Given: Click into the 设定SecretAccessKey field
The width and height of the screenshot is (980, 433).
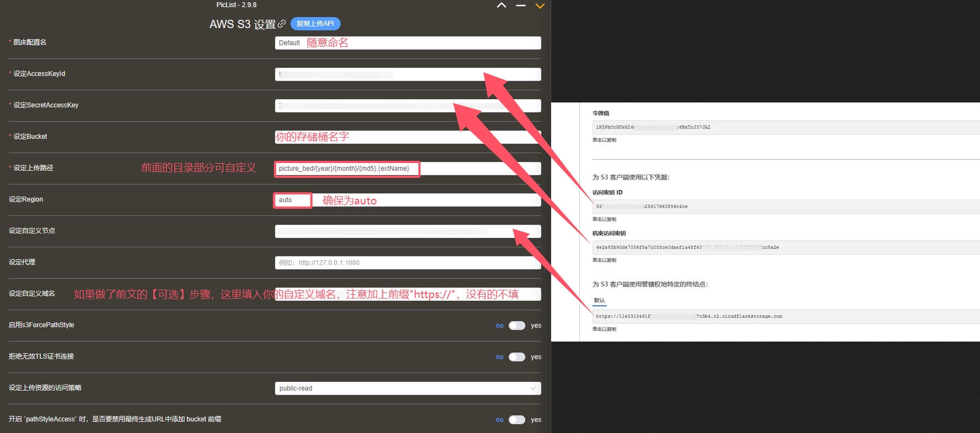Looking at the screenshot, I should pyautogui.click(x=407, y=106).
